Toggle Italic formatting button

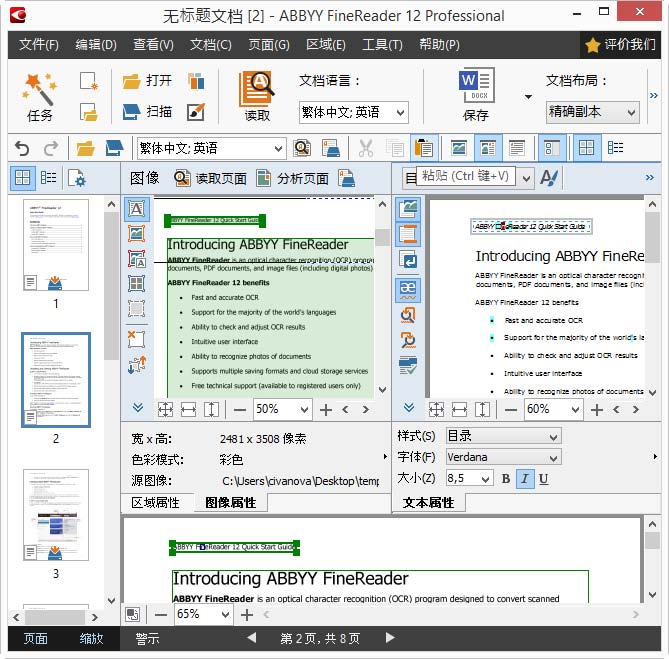(x=525, y=479)
